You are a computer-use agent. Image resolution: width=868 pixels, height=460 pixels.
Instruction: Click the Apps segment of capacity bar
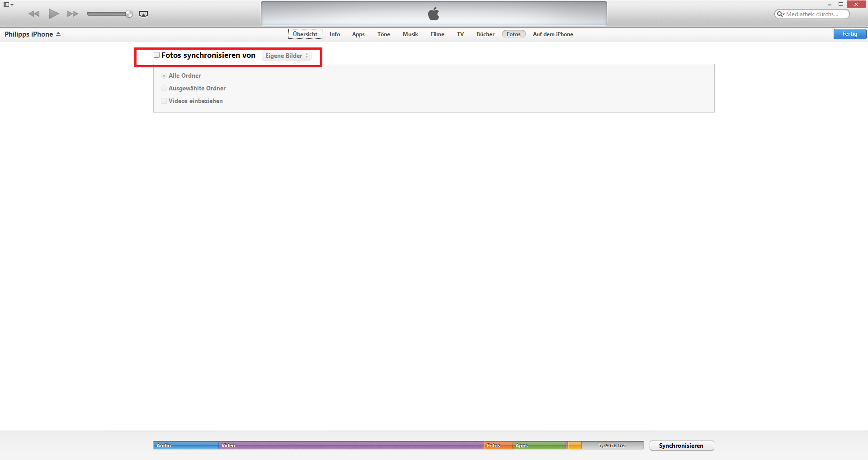[x=539, y=446]
